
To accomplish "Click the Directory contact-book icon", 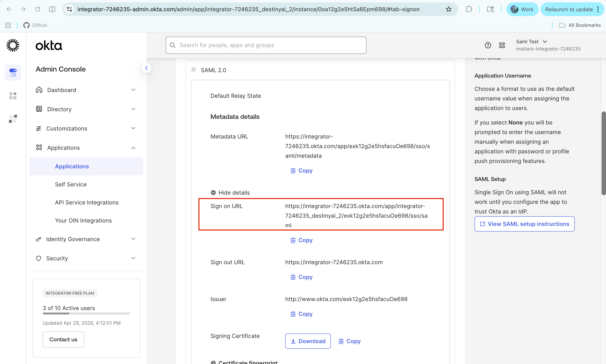I will click(39, 109).
